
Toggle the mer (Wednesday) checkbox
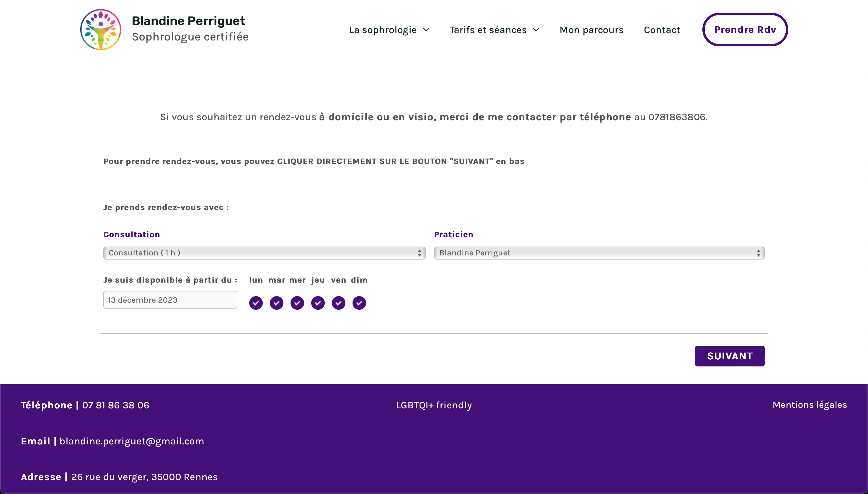(297, 303)
